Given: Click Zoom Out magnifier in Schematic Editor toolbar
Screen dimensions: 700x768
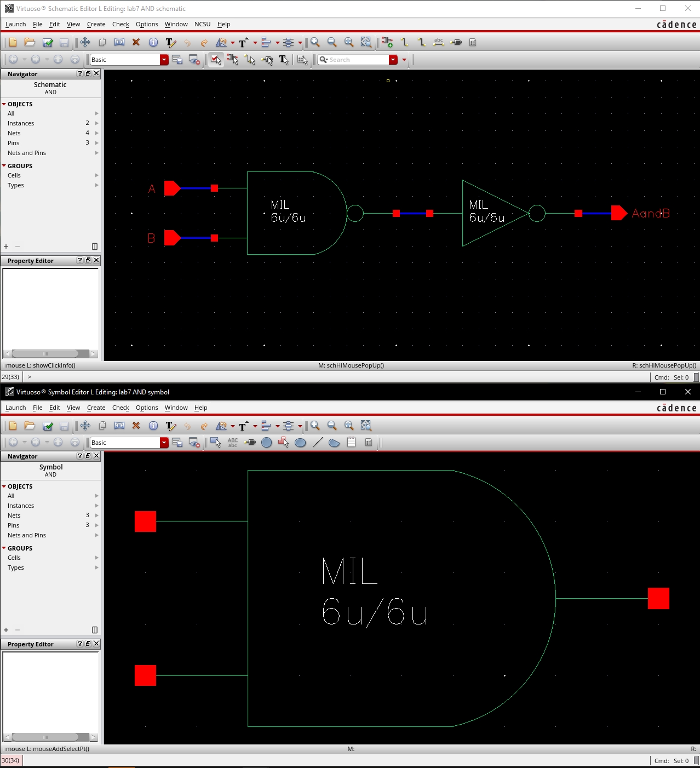Looking at the screenshot, I should pos(332,42).
